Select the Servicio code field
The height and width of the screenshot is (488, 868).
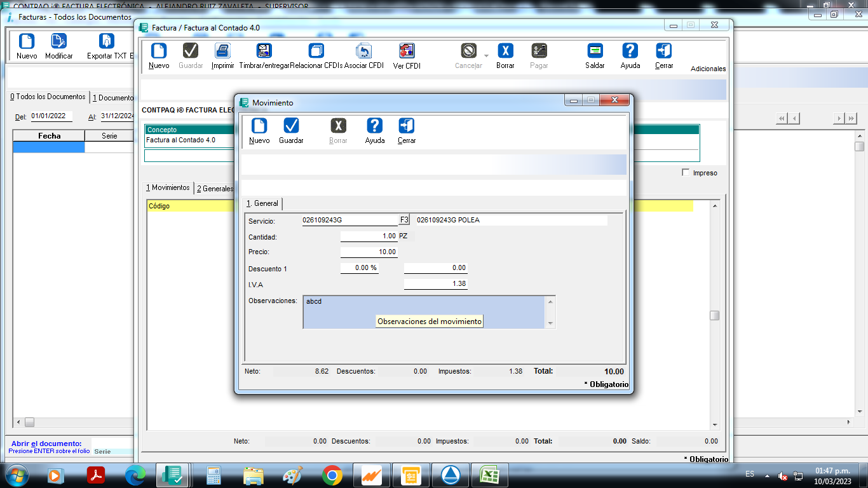349,220
